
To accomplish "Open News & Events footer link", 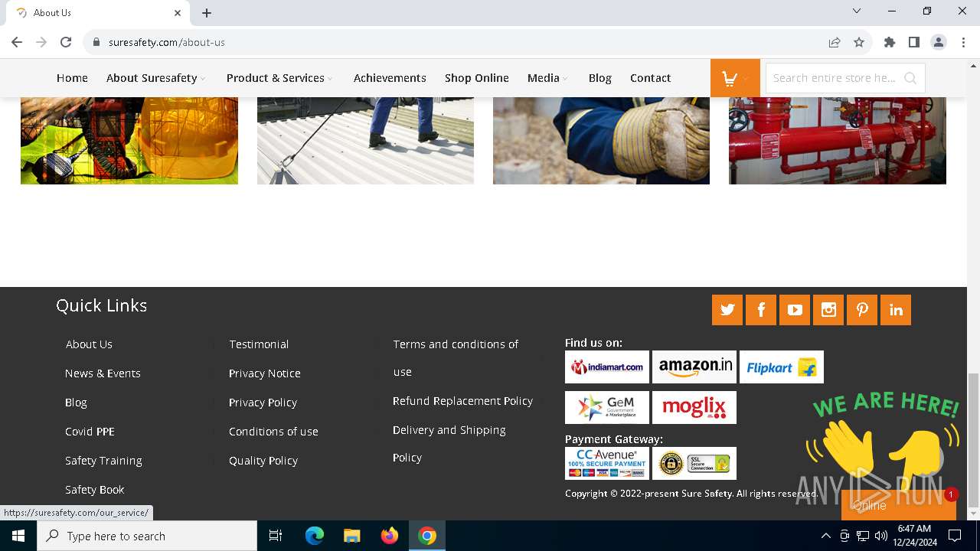I will (x=103, y=373).
